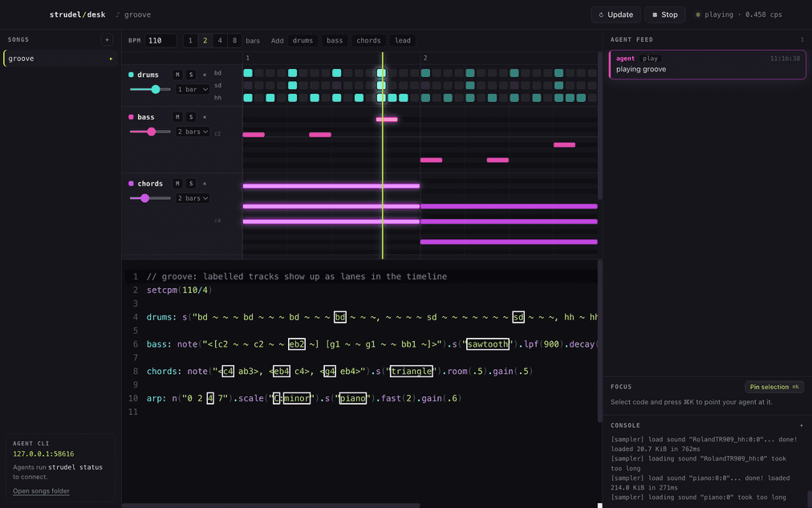Click the triangle value in chords code
Viewport: 812px width, 508px height.
click(x=411, y=372)
